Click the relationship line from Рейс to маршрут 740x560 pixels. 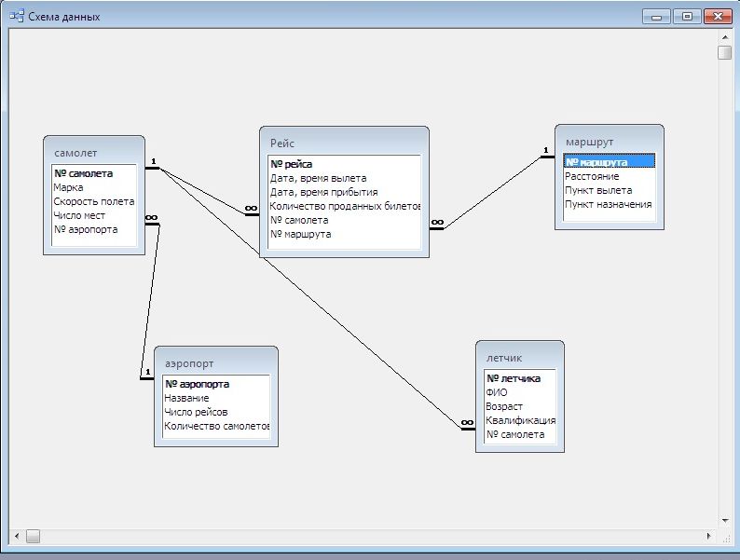point(492,193)
